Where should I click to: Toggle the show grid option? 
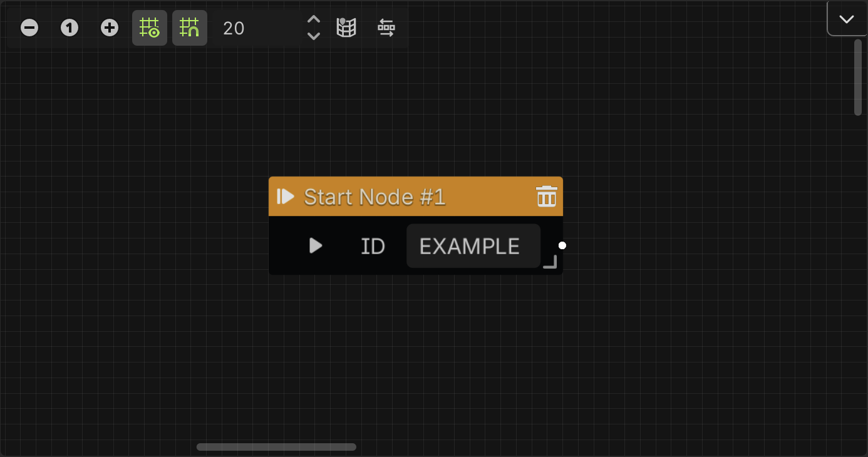[150, 28]
